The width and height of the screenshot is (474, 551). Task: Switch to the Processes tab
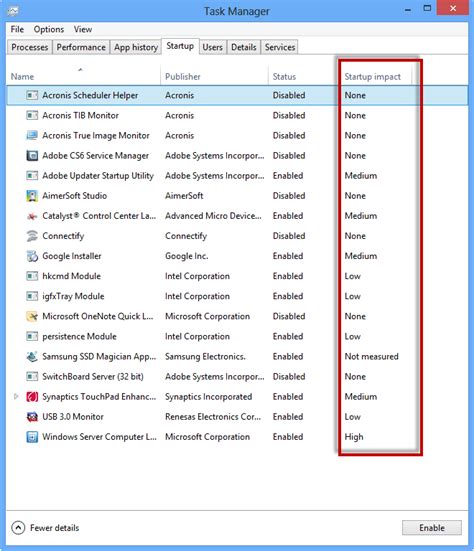tap(30, 47)
